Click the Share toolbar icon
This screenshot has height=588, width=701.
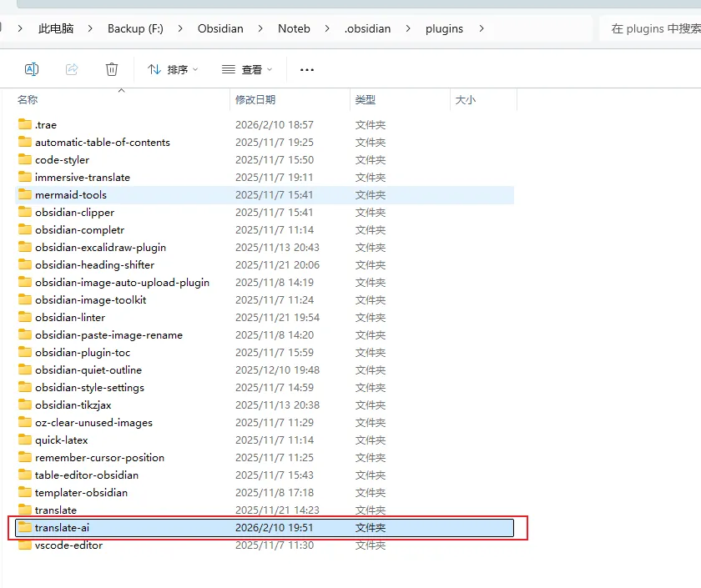coord(72,69)
